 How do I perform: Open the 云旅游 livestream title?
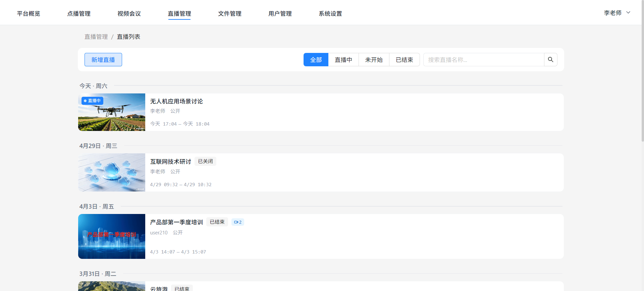pyautogui.click(x=159, y=288)
